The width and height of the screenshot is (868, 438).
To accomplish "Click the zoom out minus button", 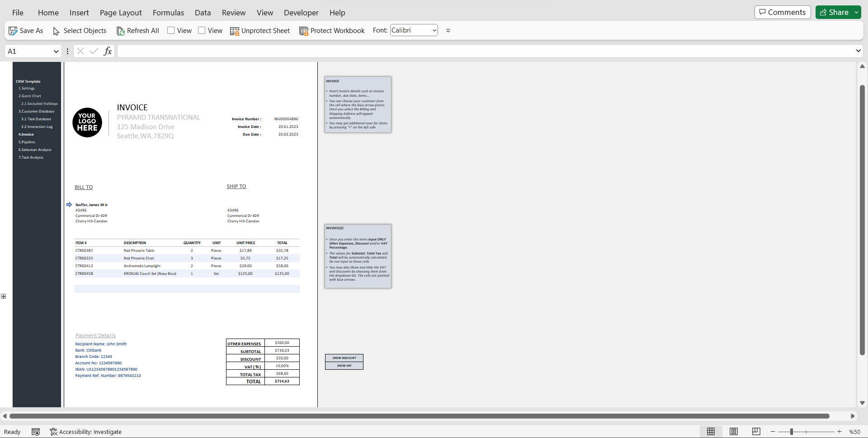I will point(773,432).
